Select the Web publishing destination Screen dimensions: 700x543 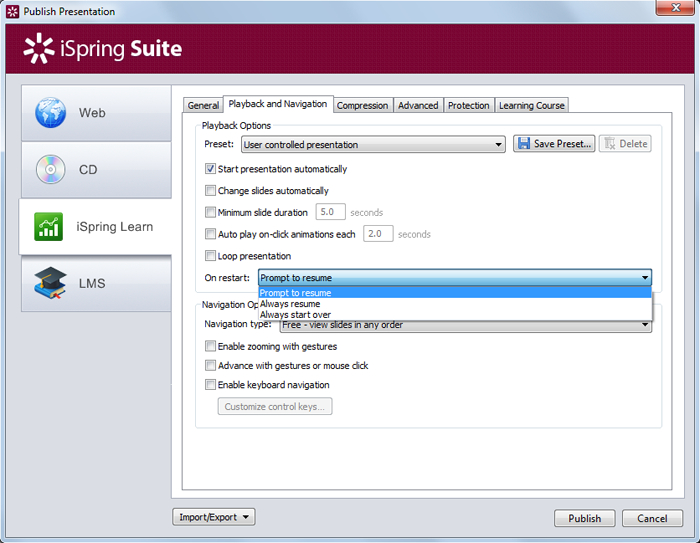(96, 113)
